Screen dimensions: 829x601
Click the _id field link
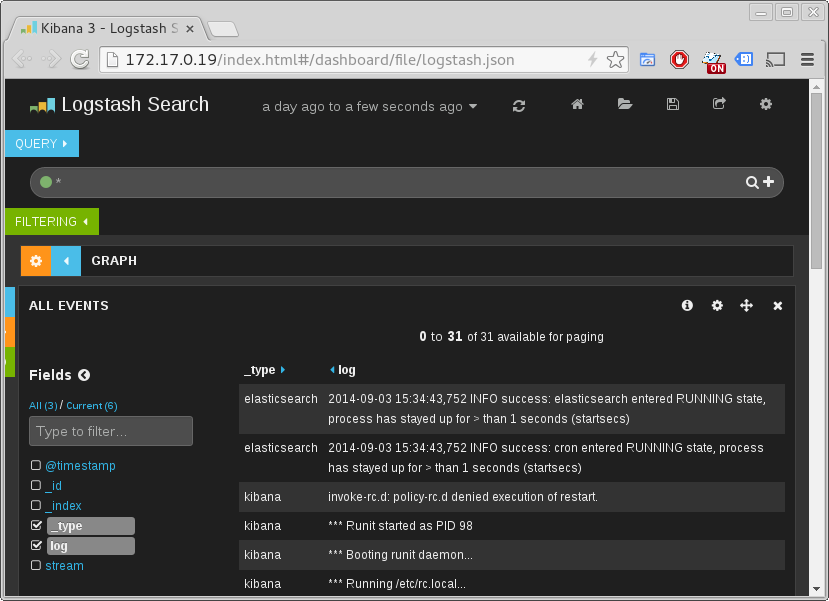tap(53, 485)
